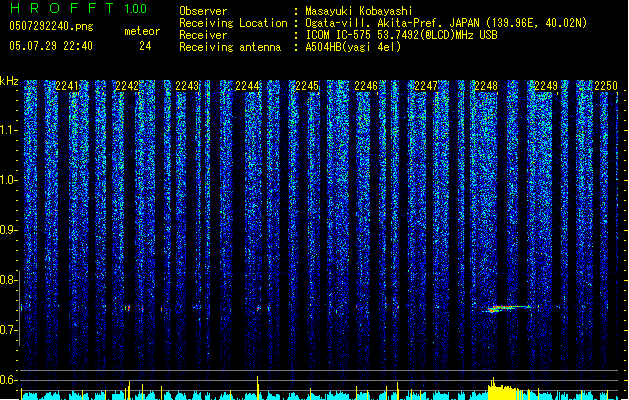Click time marker 2247
629x400 pixels.
point(426,86)
